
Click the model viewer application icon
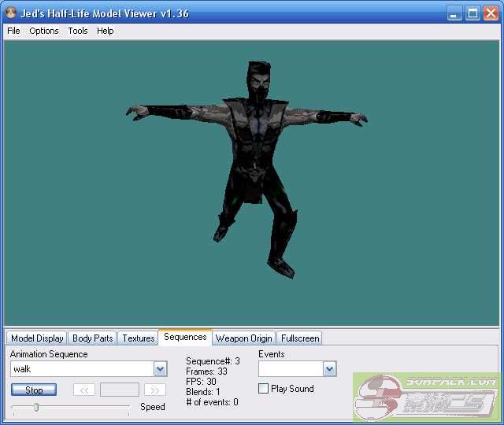11,13
